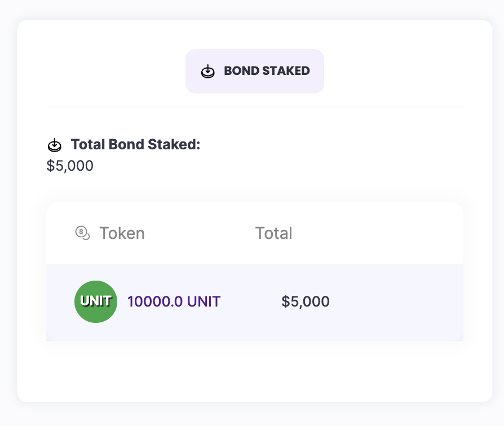Screen dimensions: 504x426
Task: Open the 10000.0 UNIT link
Action: [174, 301]
